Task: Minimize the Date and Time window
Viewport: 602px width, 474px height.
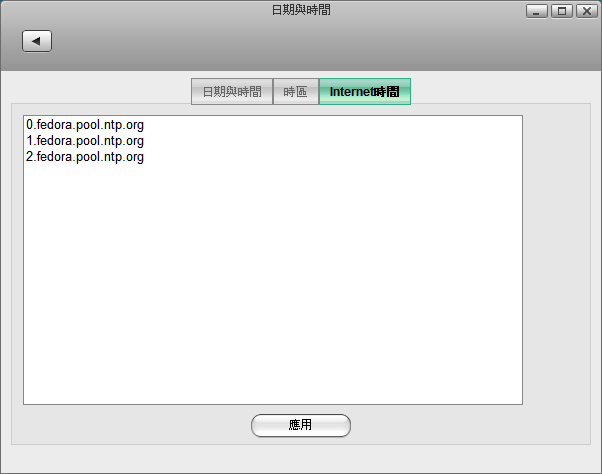Action: tap(537, 11)
